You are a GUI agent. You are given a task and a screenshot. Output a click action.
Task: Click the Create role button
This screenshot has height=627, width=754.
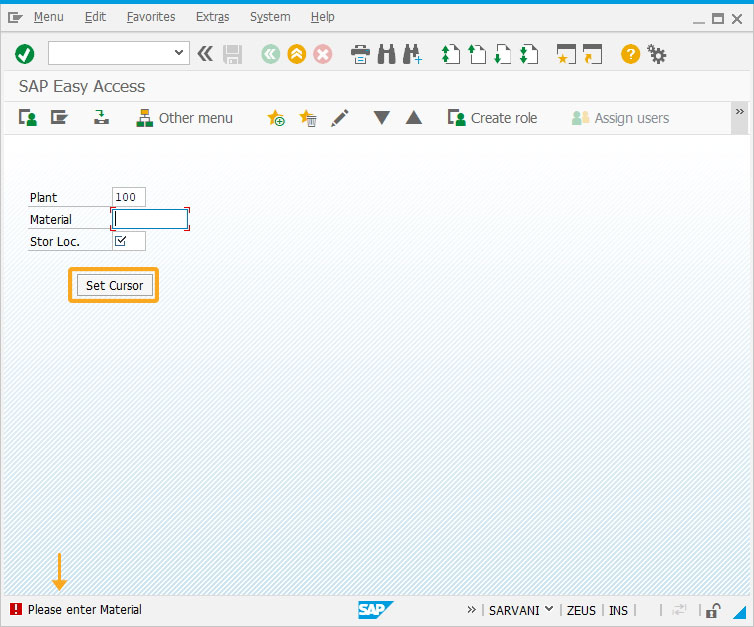(x=492, y=118)
